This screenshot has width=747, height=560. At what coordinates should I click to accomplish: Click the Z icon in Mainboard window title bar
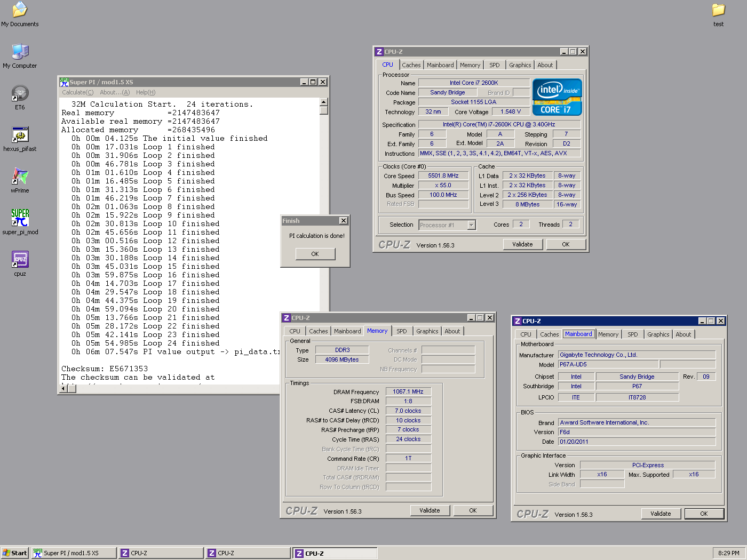coord(518,321)
